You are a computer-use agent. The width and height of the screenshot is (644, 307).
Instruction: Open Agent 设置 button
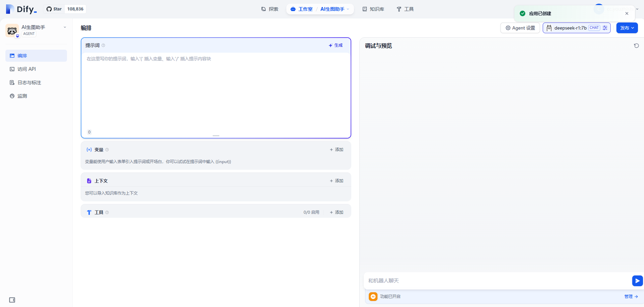pyautogui.click(x=520, y=28)
